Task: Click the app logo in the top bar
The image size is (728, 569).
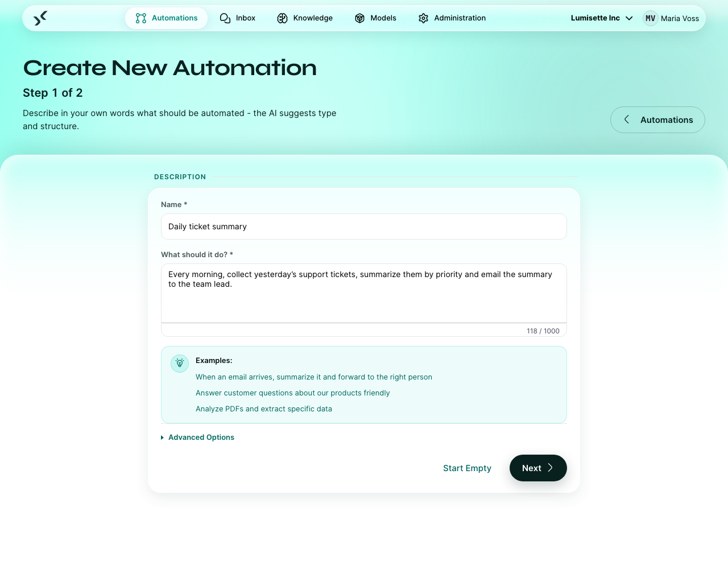Action: (40, 18)
